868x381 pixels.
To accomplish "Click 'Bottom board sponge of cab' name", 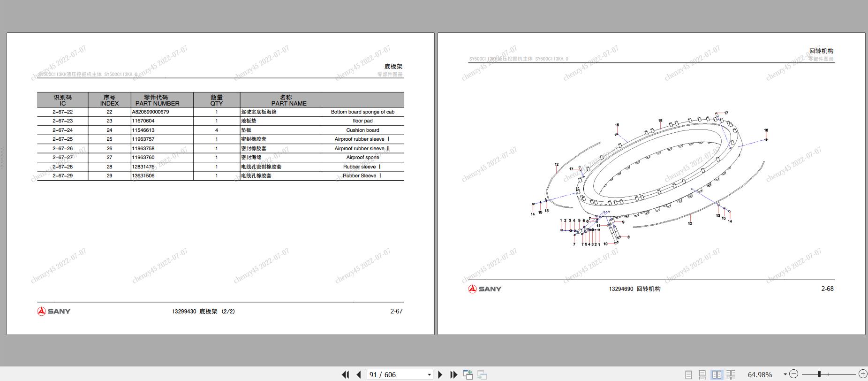I will click(362, 112).
